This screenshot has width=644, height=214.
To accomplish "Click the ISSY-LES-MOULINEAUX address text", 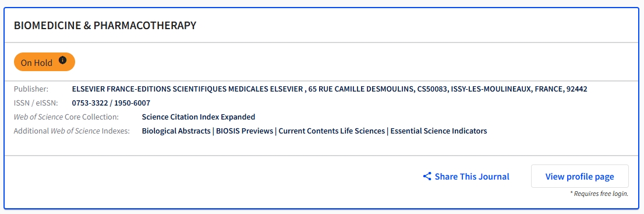I will pyautogui.click(x=490, y=89).
